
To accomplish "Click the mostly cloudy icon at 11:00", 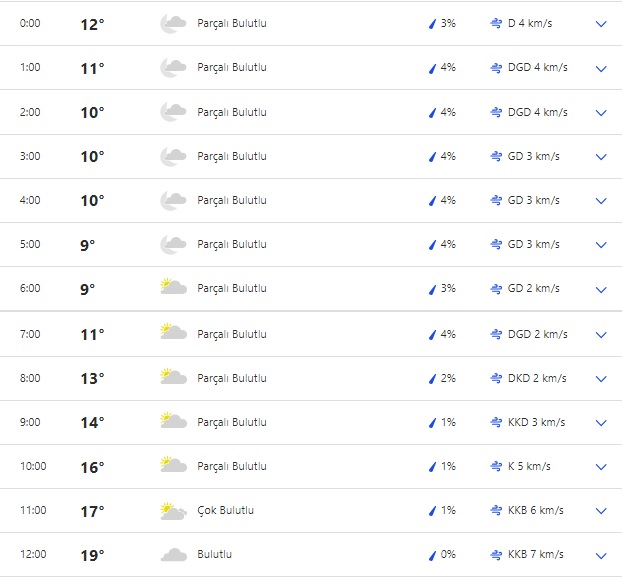I will tap(173, 511).
